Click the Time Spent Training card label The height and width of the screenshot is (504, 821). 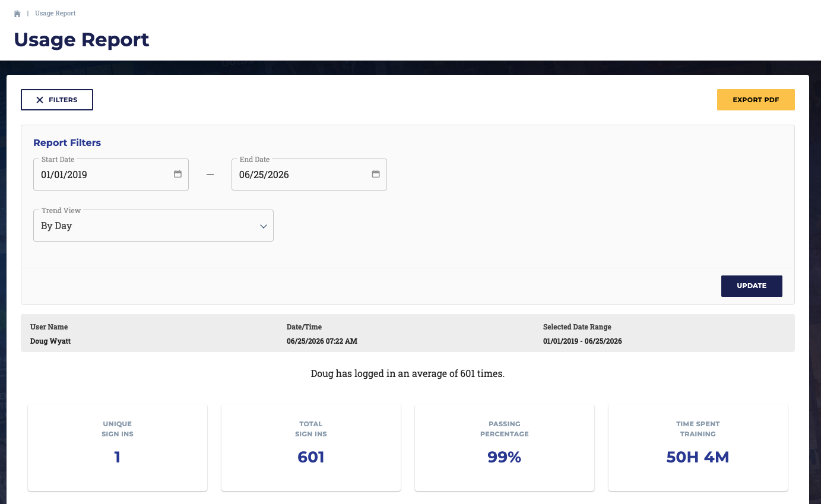coord(698,429)
